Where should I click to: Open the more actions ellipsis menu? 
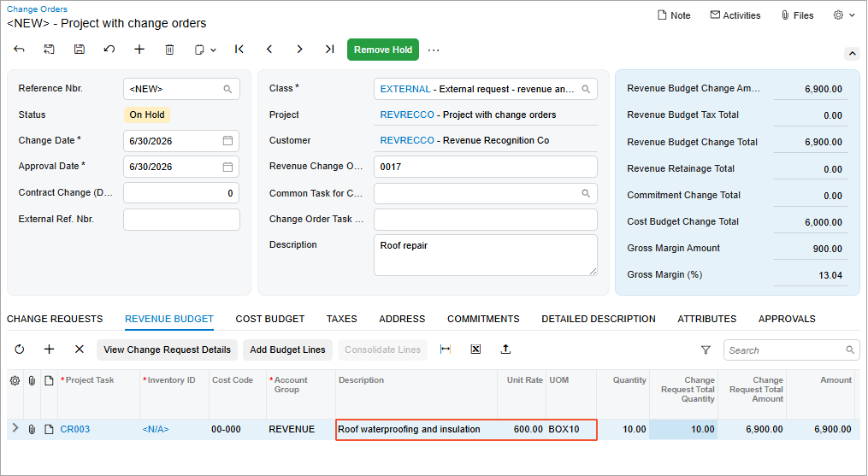pyautogui.click(x=434, y=50)
